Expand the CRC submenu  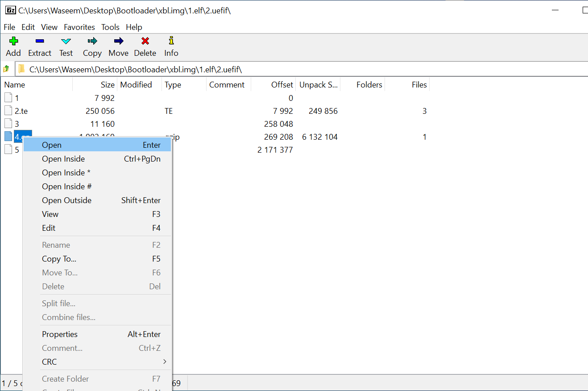(x=97, y=362)
